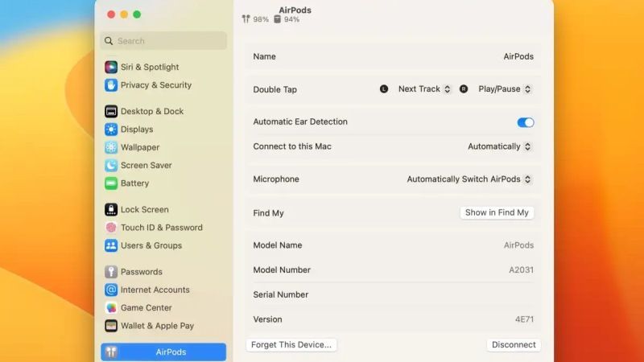Click the Passwords key icon
The height and width of the screenshot is (362, 644).
click(111, 272)
